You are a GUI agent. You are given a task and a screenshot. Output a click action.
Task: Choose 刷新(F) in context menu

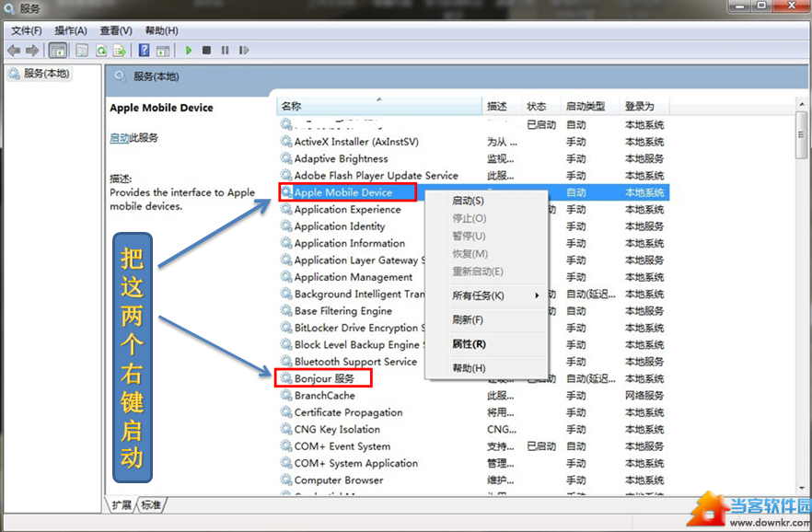[x=468, y=319]
